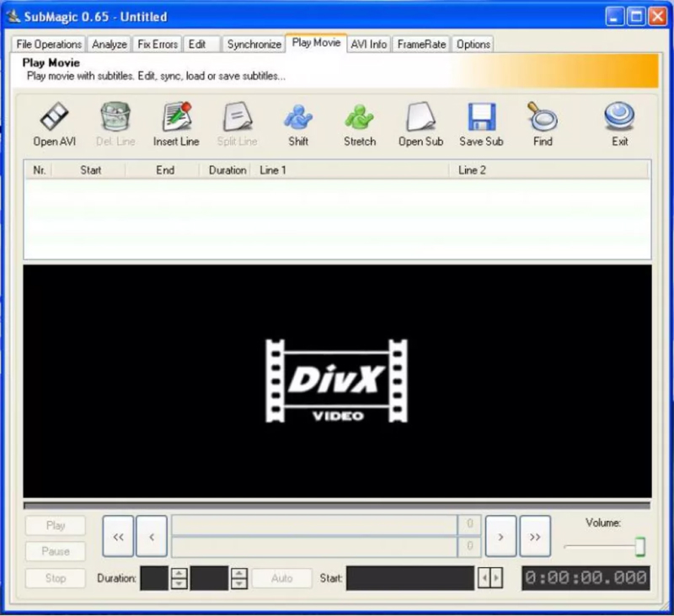Click the Volume slider handle
The width and height of the screenshot is (674, 616).
coord(640,546)
